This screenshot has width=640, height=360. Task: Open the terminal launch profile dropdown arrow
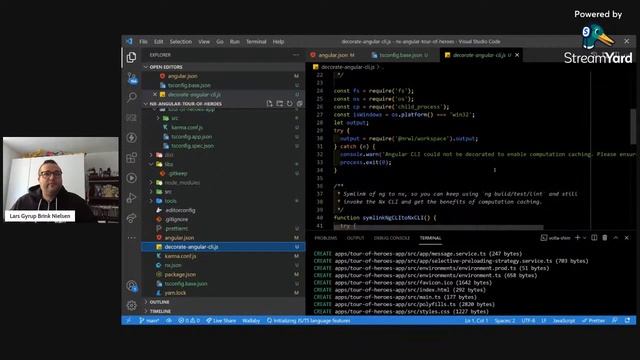tap(584, 238)
